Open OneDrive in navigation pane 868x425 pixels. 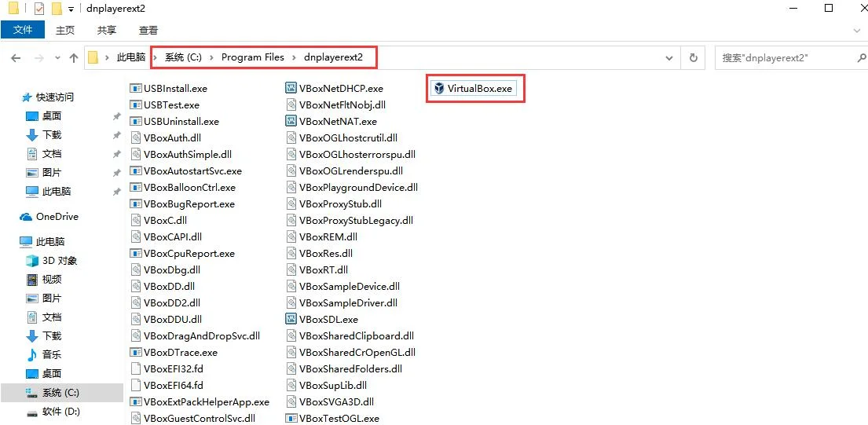(49, 217)
